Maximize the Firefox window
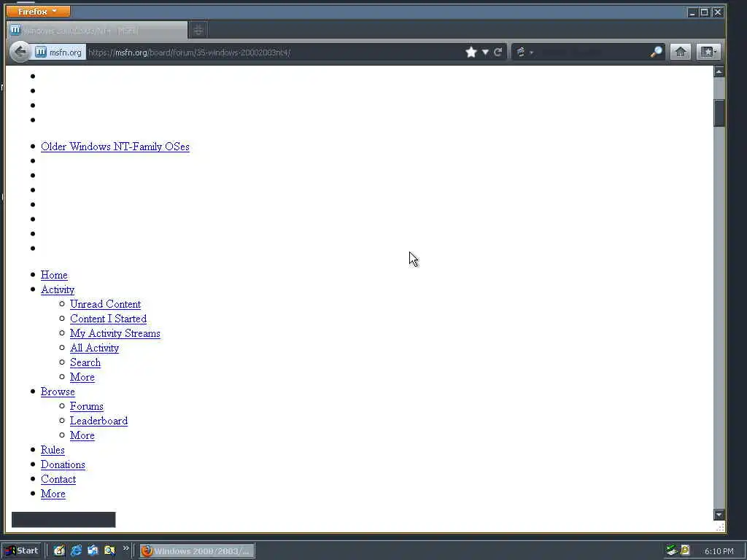This screenshot has width=747, height=560. [x=704, y=12]
